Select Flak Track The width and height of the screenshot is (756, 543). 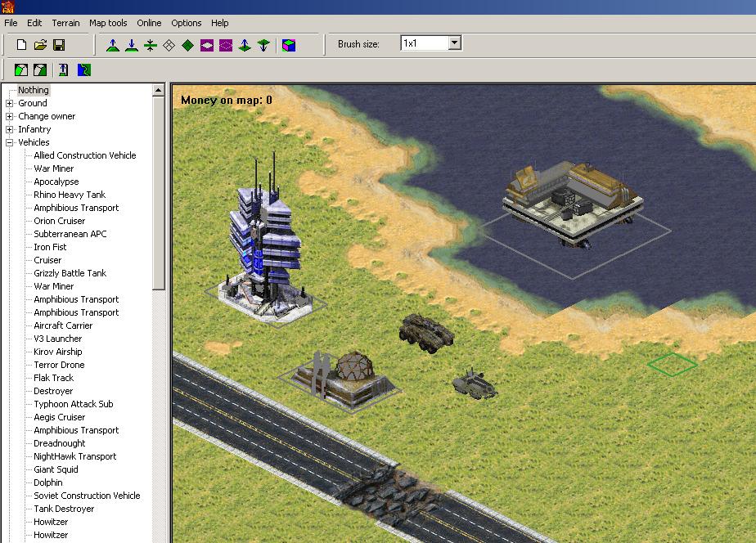pos(53,378)
